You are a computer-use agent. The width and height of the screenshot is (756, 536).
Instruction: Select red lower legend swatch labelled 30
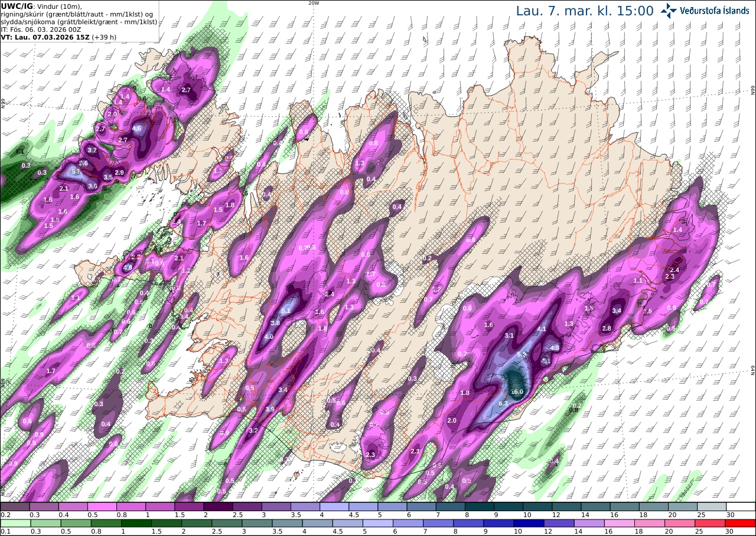(x=741, y=523)
